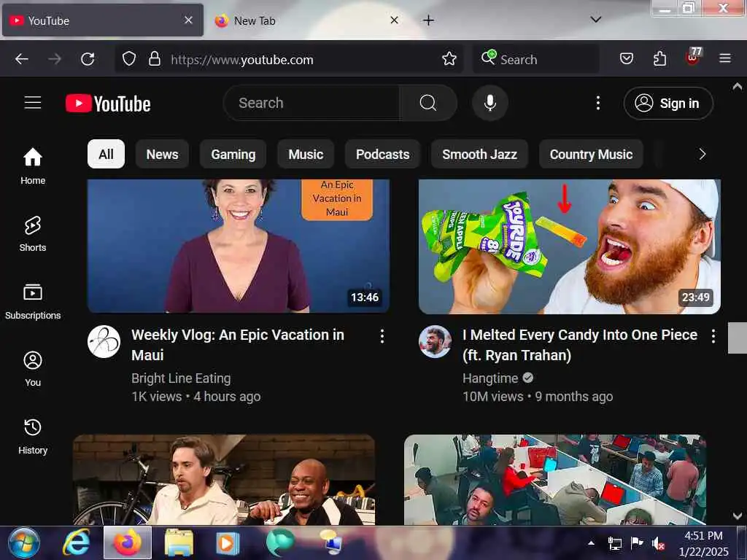The width and height of the screenshot is (747, 560).
Task: Show hidden system tray icons
Action: click(591, 542)
